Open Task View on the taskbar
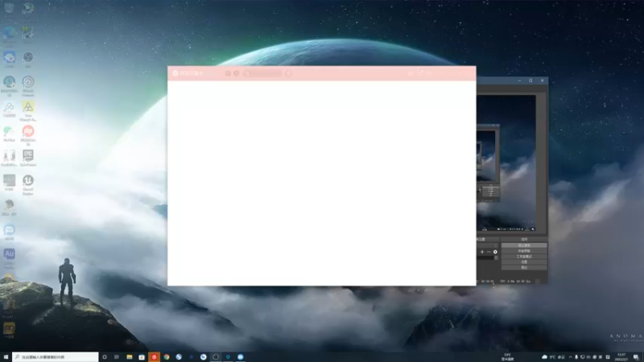The height and width of the screenshot is (362, 644). pos(117,357)
